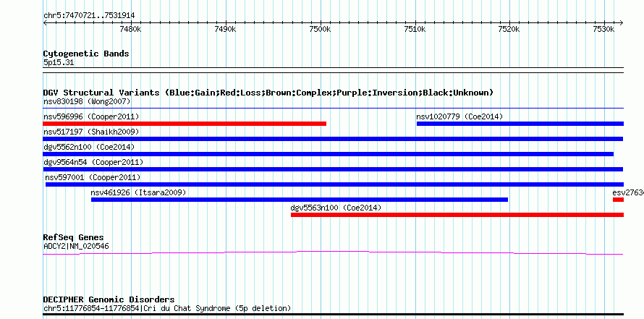Open the Cri du Chat Syndrome entry
The image size is (644, 319).
coord(167,308)
